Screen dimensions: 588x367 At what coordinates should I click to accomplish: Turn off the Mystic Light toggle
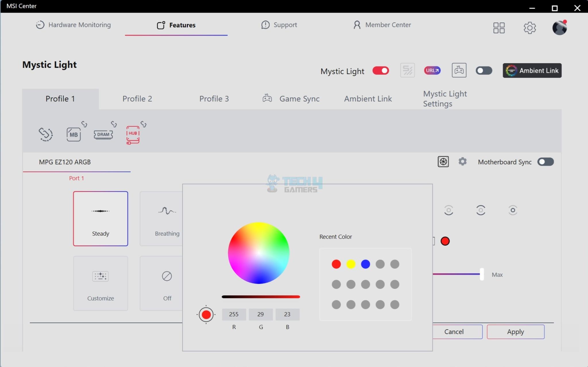point(380,71)
